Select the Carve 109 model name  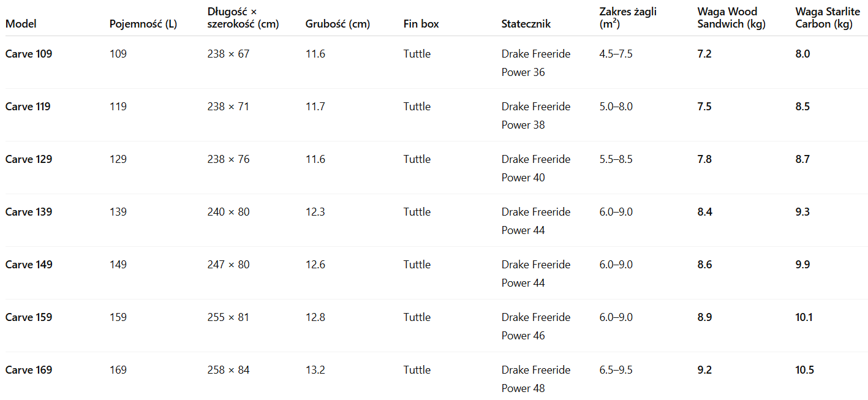point(29,54)
